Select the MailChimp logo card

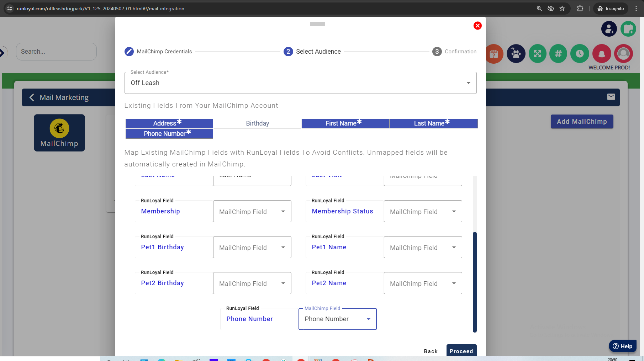(59, 133)
